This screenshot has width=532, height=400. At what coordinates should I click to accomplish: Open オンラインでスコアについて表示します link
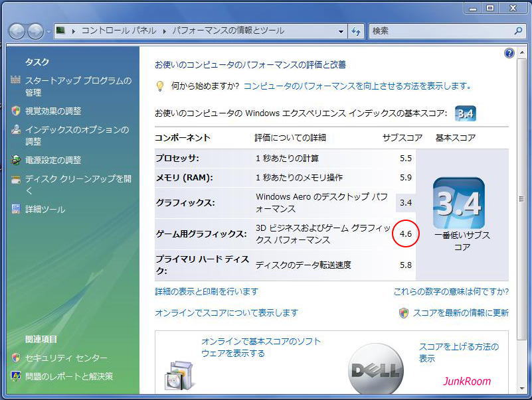[226, 312]
